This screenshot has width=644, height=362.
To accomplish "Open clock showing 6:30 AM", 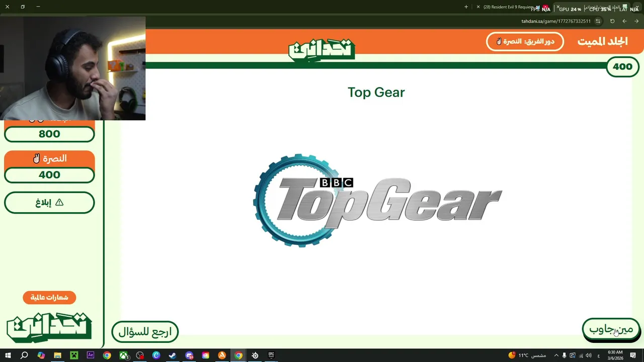I will click(615, 355).
